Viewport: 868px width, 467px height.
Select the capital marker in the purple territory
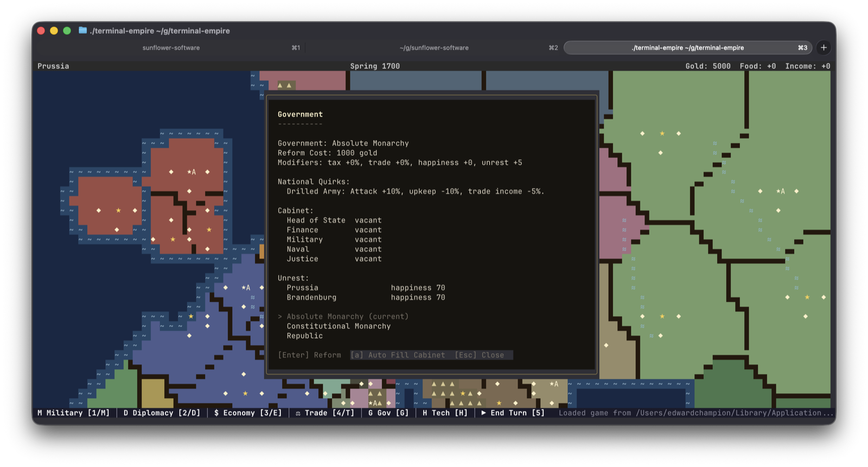pyautogui.click(x=246, y=288)
